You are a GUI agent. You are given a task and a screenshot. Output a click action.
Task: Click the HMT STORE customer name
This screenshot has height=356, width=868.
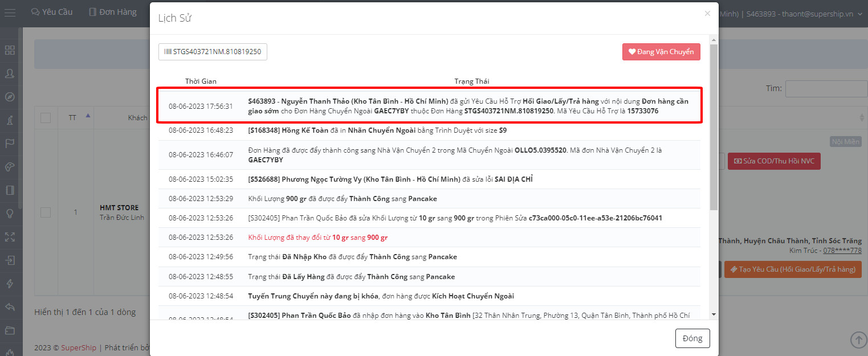[x=119, y=208]
